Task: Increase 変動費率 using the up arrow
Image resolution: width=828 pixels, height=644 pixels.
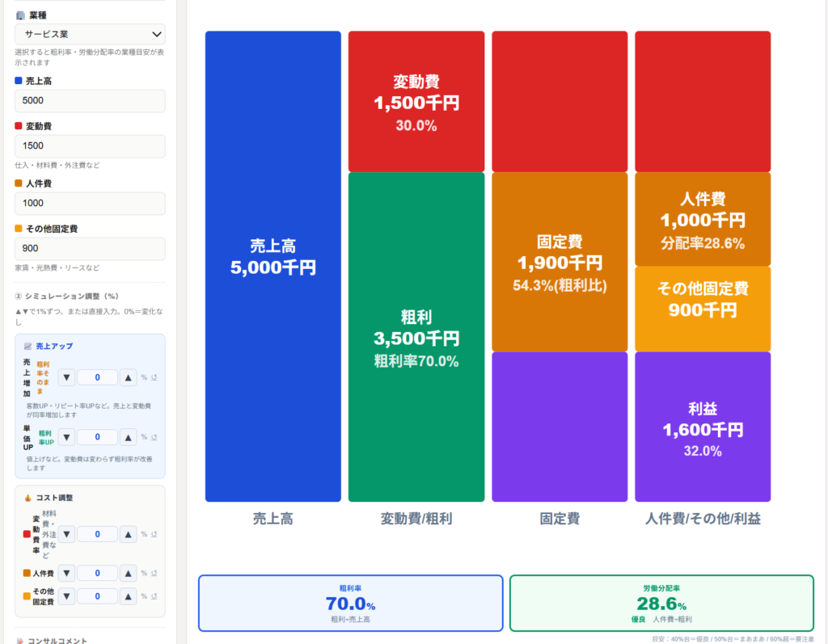Action: [x=129, y=534]
